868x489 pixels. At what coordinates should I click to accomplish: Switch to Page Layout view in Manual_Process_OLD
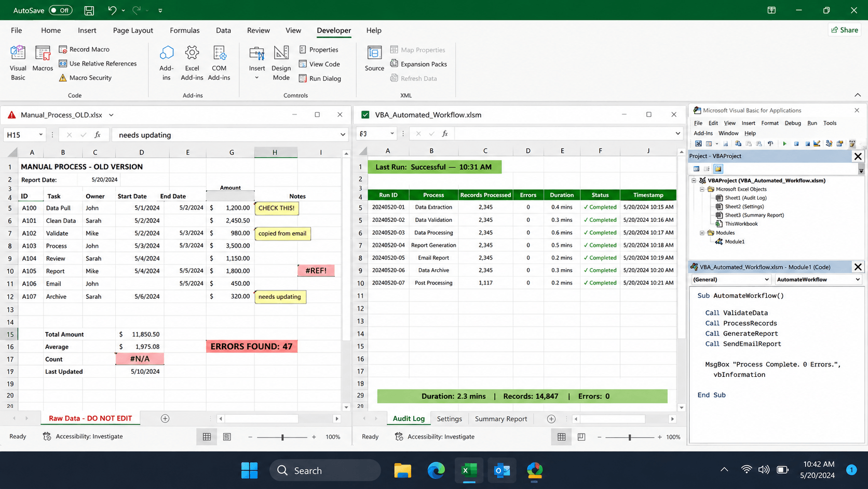point(227,437)
